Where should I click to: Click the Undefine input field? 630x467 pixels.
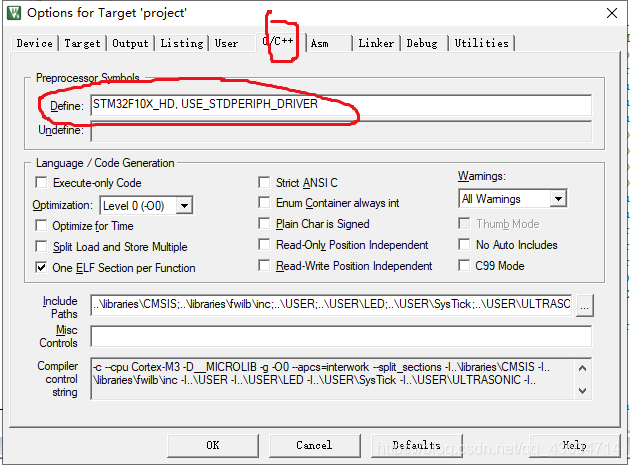(x=341, y=131)
